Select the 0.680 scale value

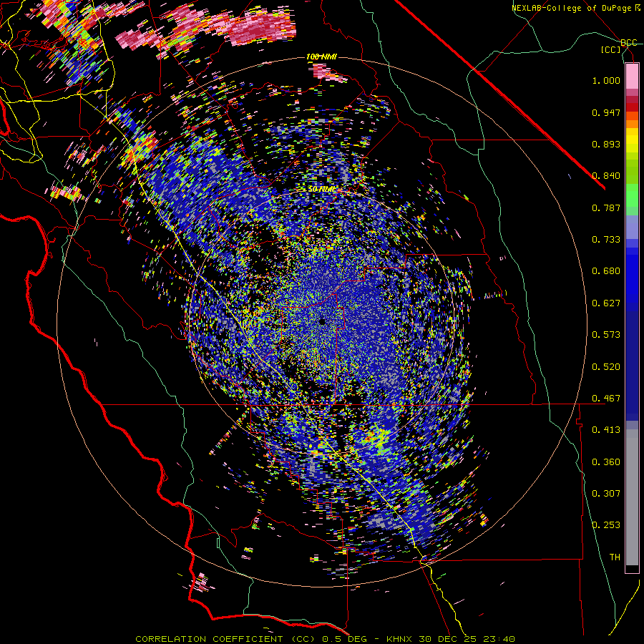(606, 271)
